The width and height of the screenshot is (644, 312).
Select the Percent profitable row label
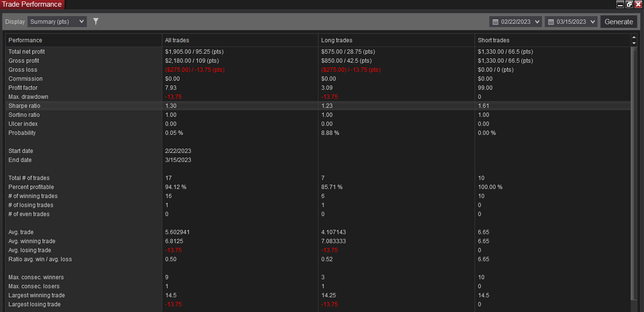[31, 187]
